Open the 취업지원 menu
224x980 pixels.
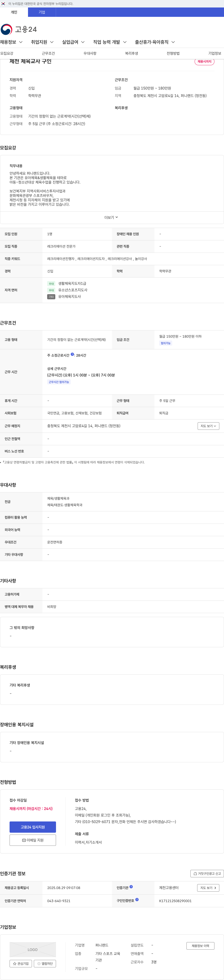coord(42,42)
